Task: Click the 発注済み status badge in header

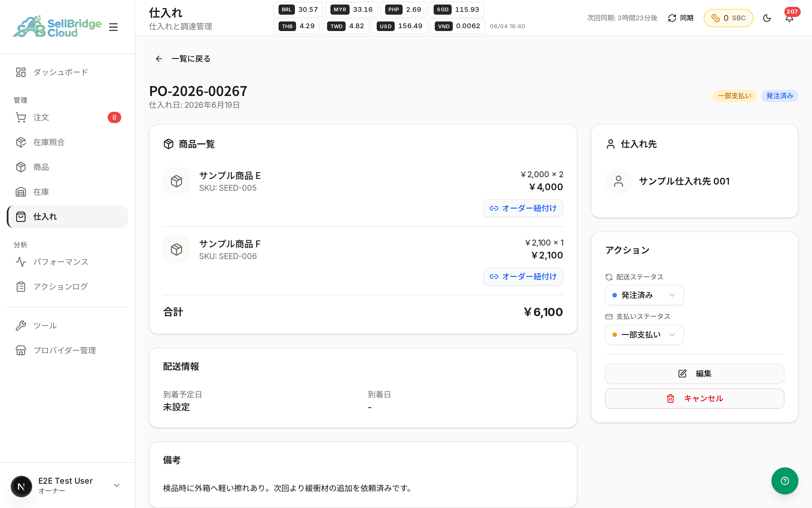Action: (x=780, y=96)
